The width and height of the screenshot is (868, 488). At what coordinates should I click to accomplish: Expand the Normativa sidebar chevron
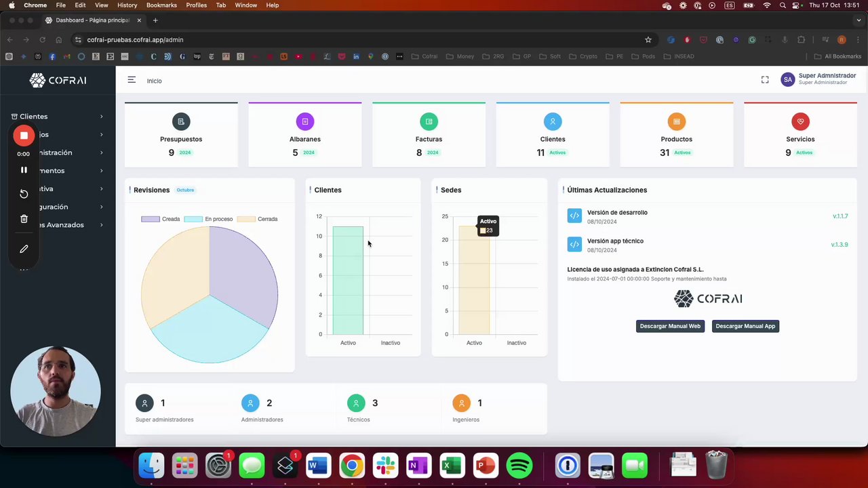click(102, 188)
